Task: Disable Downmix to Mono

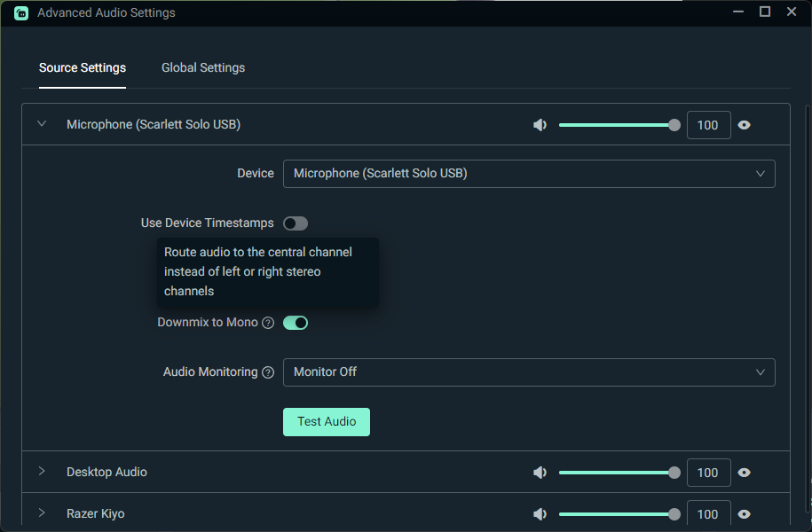Action: click(x=296, y=322)
